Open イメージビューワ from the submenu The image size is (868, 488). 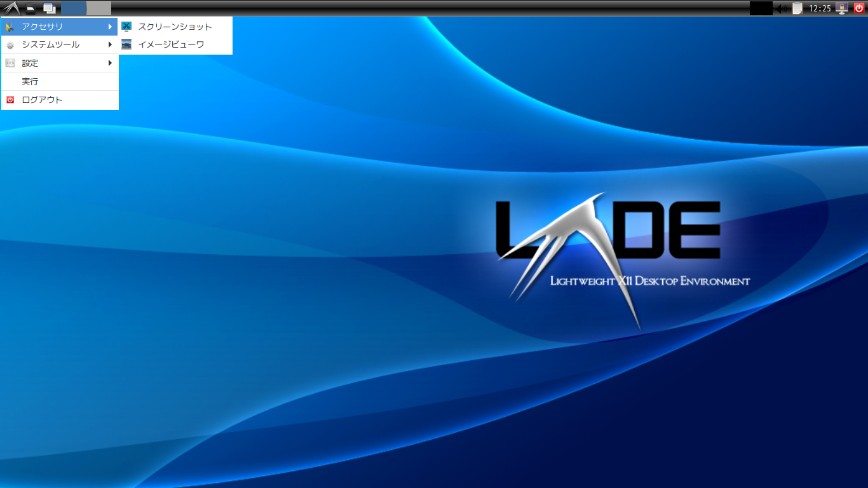coord(175,44)
